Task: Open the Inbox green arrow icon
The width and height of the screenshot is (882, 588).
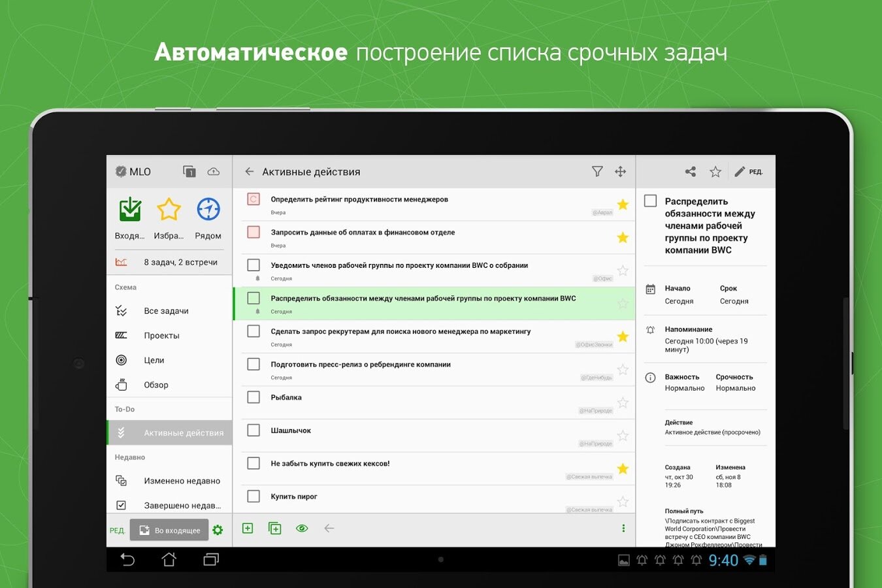Action: [x=130, y=209]
